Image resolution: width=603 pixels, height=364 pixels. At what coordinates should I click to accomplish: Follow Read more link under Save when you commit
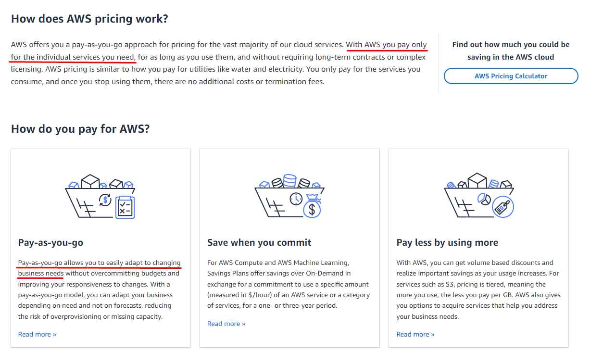(x=226, y=324)
